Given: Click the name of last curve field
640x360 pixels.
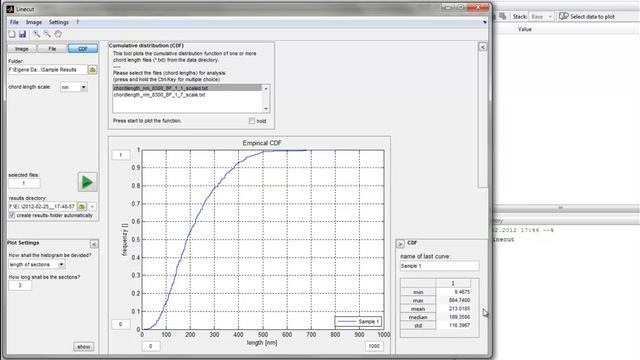Looking at the screenshot, I should tap(439, 266).
